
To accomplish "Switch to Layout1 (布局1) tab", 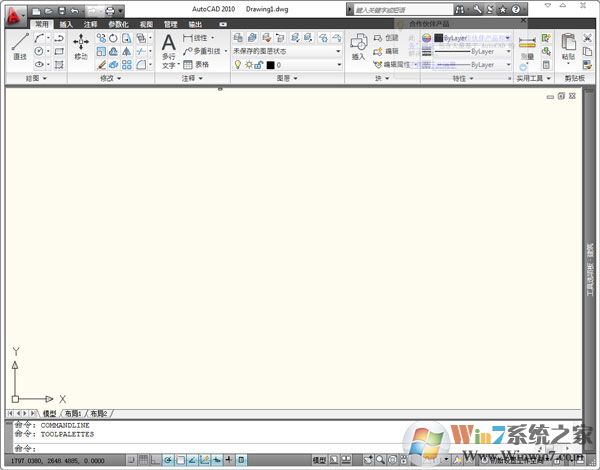I will coord(73,413).
